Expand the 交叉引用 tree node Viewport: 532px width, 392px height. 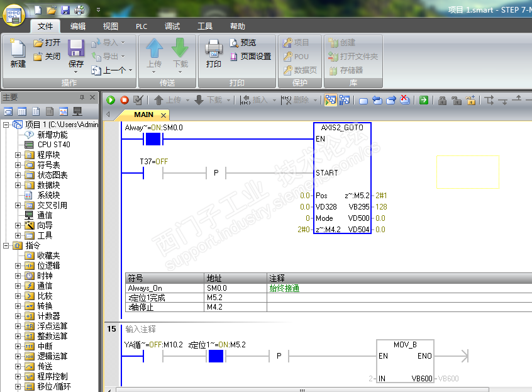18,205
